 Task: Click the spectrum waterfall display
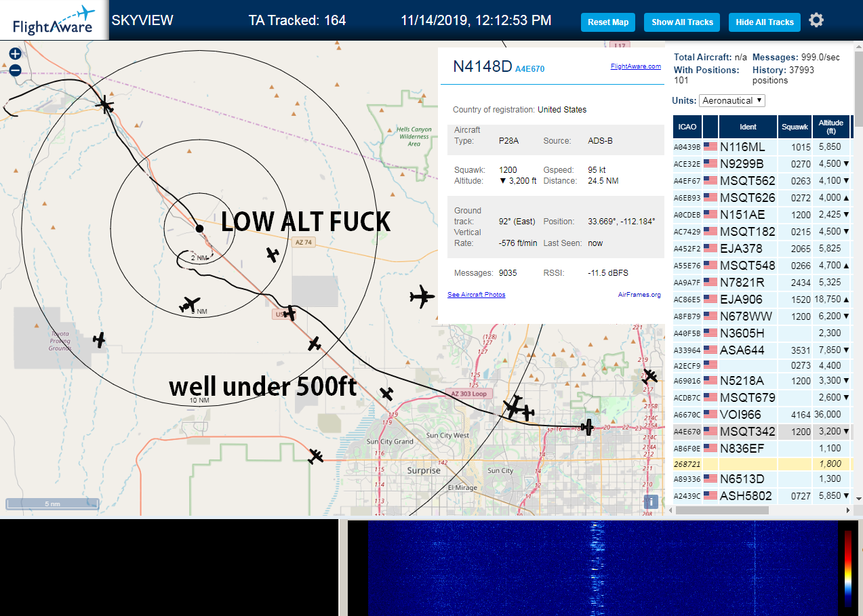coord(602,568)
